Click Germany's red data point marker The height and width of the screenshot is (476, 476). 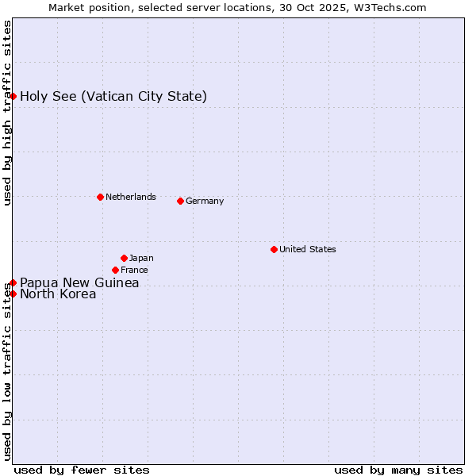click(x=180, y=201)
